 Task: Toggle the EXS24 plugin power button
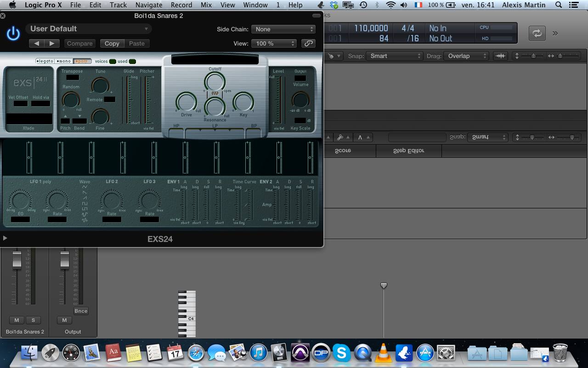point(13,33)
